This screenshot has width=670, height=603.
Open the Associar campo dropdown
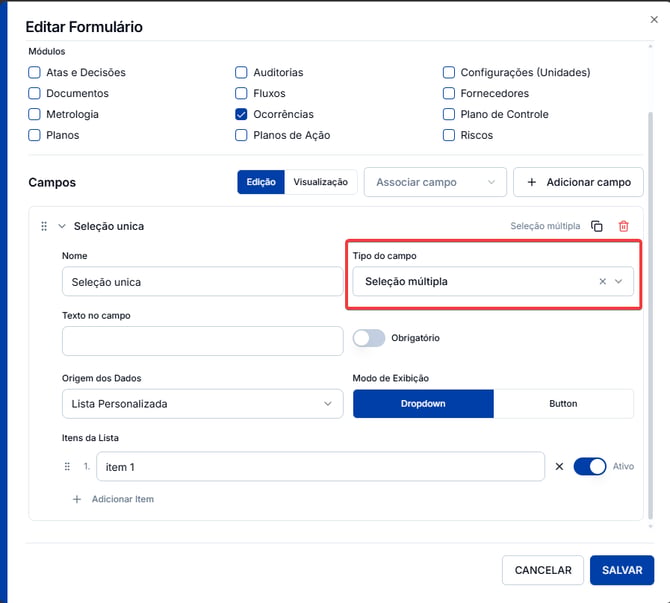(435, 182)
